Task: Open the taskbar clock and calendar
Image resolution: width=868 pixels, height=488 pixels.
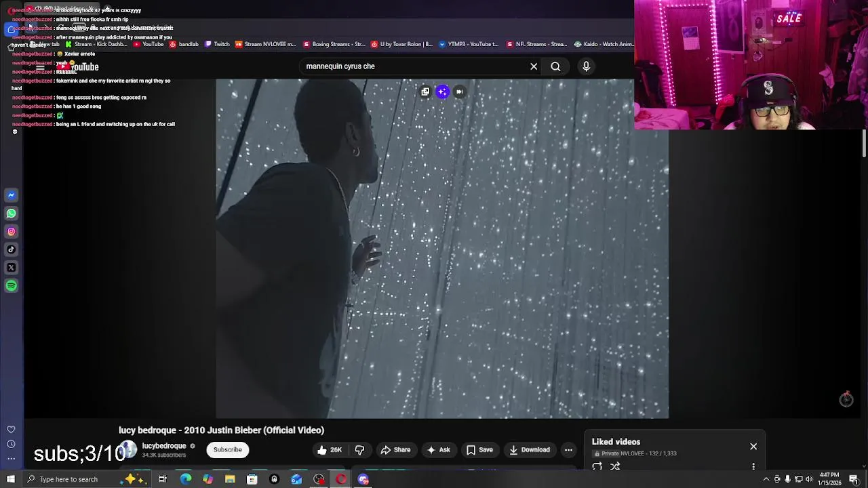Action: point(829,479)
